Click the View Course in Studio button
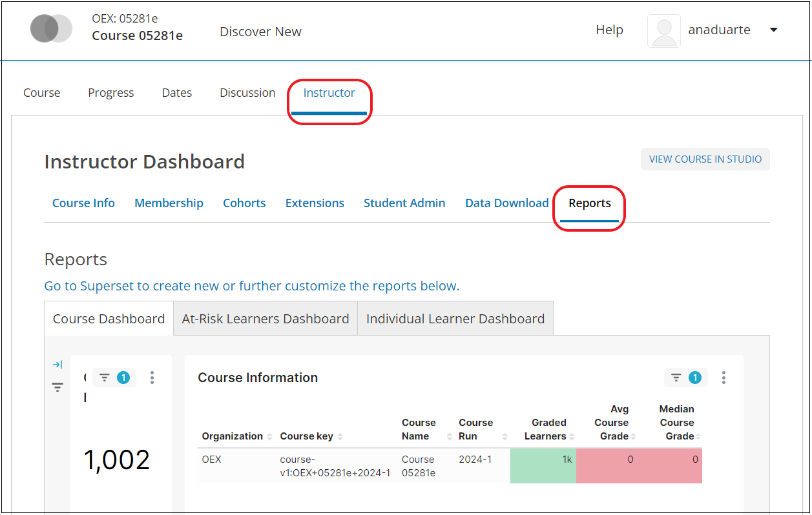Viewport: 812px width, 515px height. [x=705, y=159]
